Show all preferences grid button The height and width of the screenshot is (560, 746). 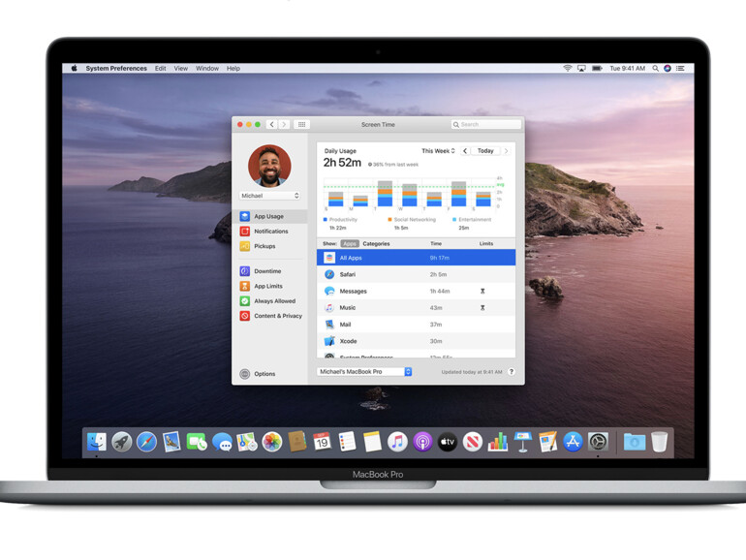pyautogui.click(x=301, y=125)
